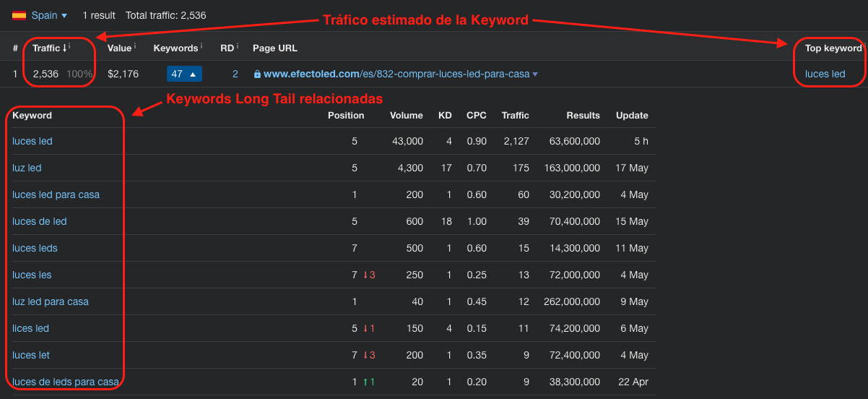Open the 2 referring domains link

(235, 74)
